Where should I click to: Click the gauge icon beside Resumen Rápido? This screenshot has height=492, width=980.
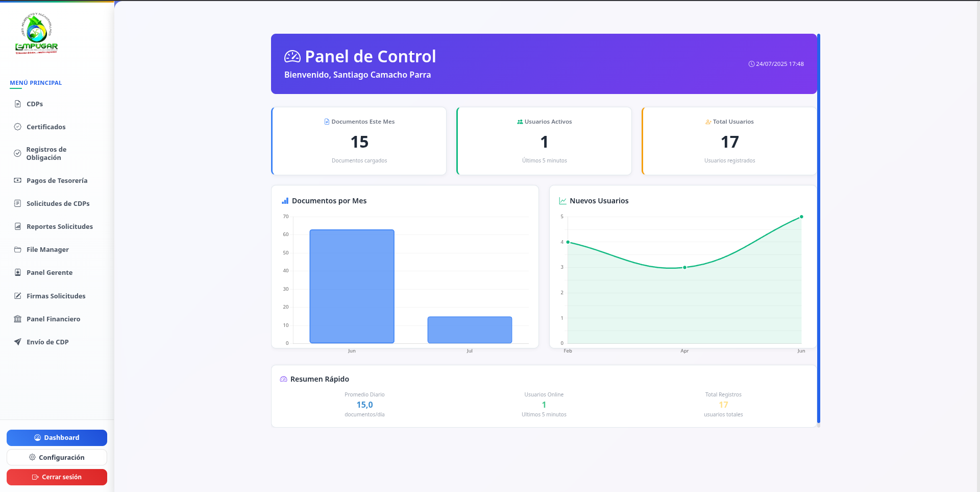pos(284,379)
